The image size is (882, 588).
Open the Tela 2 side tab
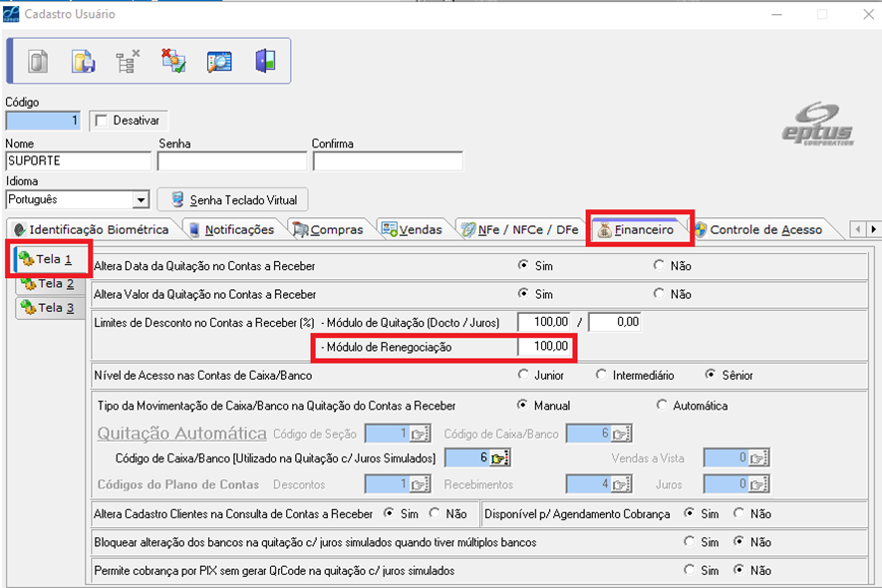(x=48, y=284)
